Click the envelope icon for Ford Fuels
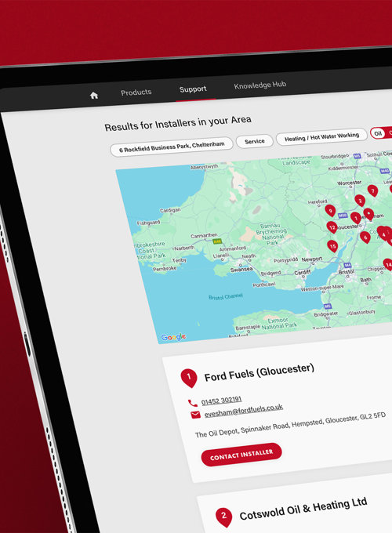Image resolution: width=392 pixels, height=533 pixels. (195, 415)
